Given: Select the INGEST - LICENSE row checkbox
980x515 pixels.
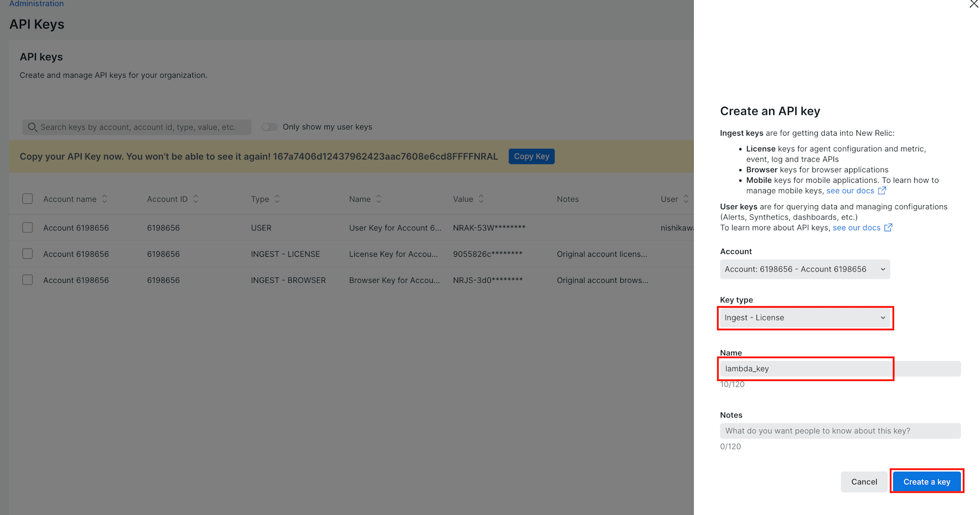Looking at the screenshot, I should [27, 253].
